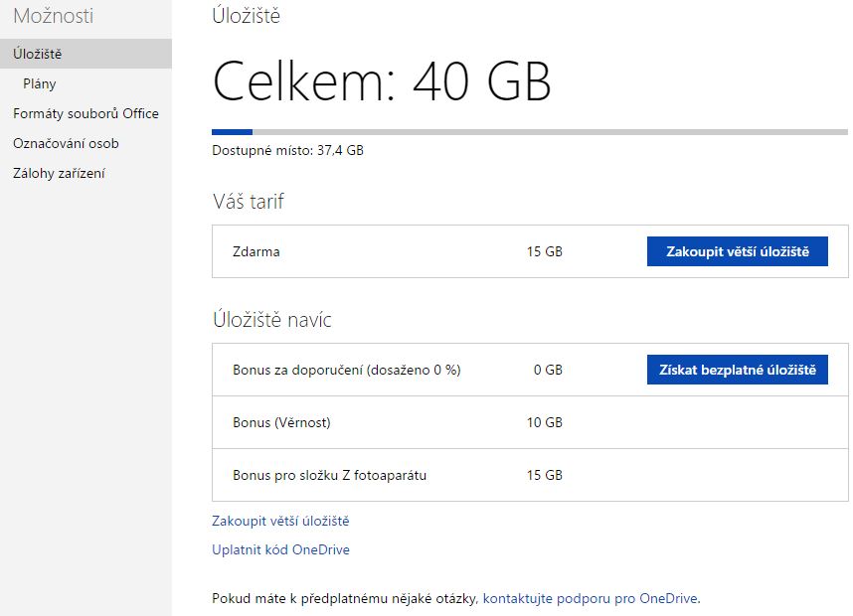Click the Celkem: 40 GB total text
Screen dimensions: 853x616
tap(382, 81)
